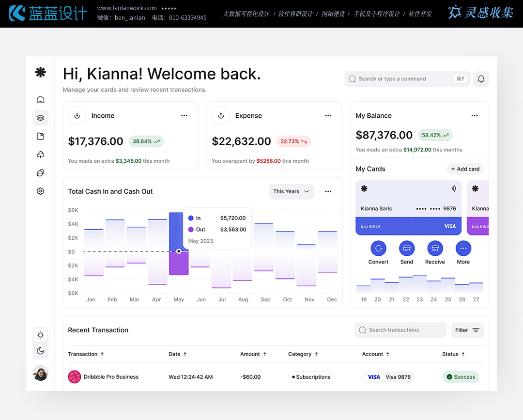Open Income card three-dot menu
Screen dimensions: 523x420
click(x=184, y=116)
